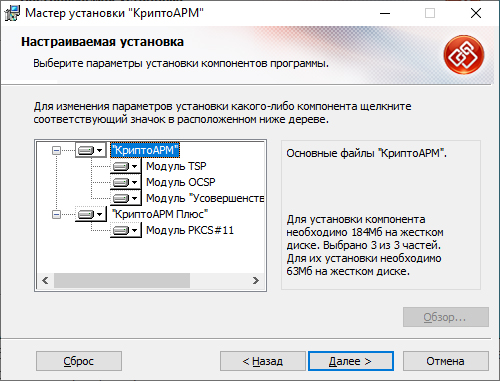Click the Сброс button
This screenshot has width=500, height=381.
click(x=79, y=361)
